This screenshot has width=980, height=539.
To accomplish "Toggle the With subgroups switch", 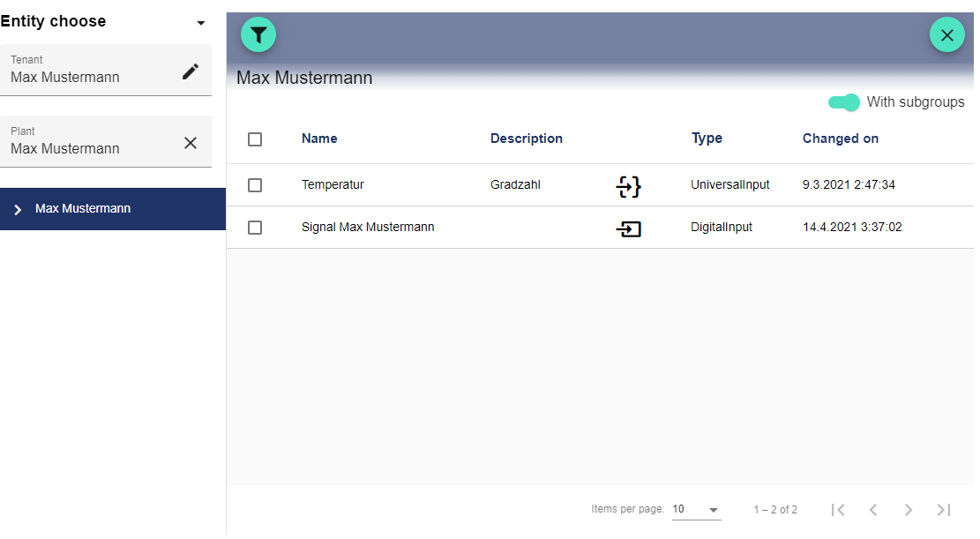I will coord(844,102).
